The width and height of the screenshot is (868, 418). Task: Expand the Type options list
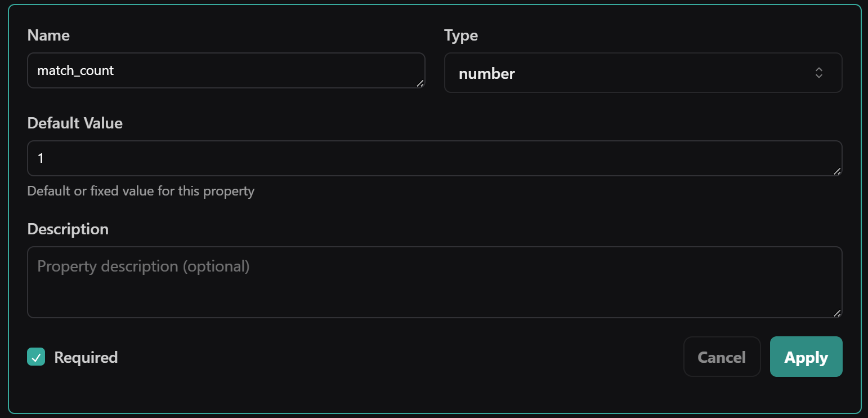(643, 73)
